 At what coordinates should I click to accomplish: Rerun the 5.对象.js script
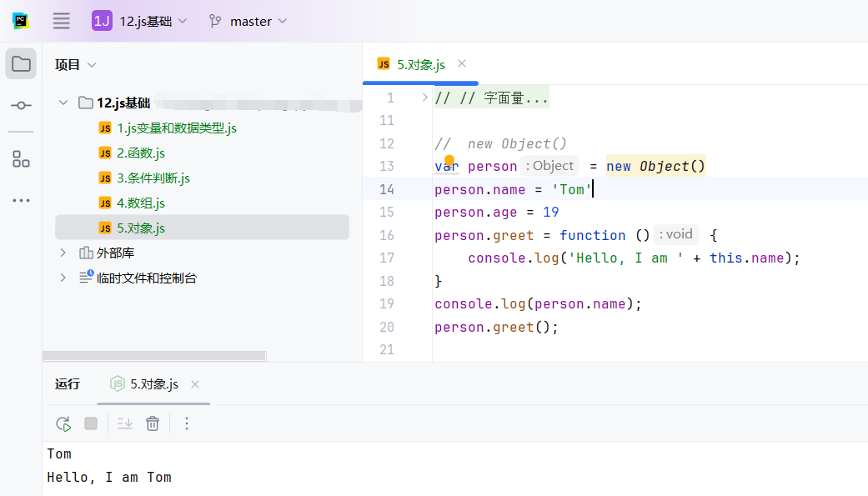coord(63,423)
